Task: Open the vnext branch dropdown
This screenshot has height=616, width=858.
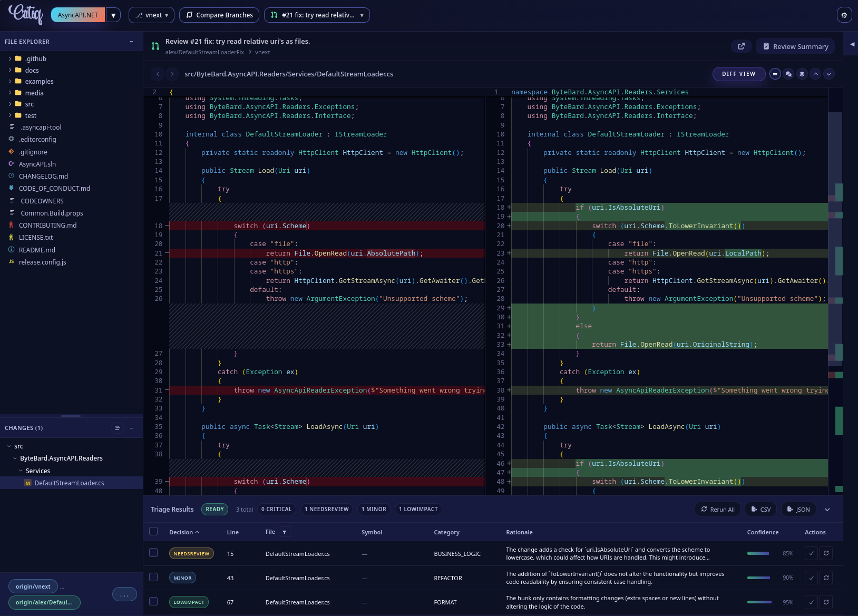Action: [x=152, y=15]
